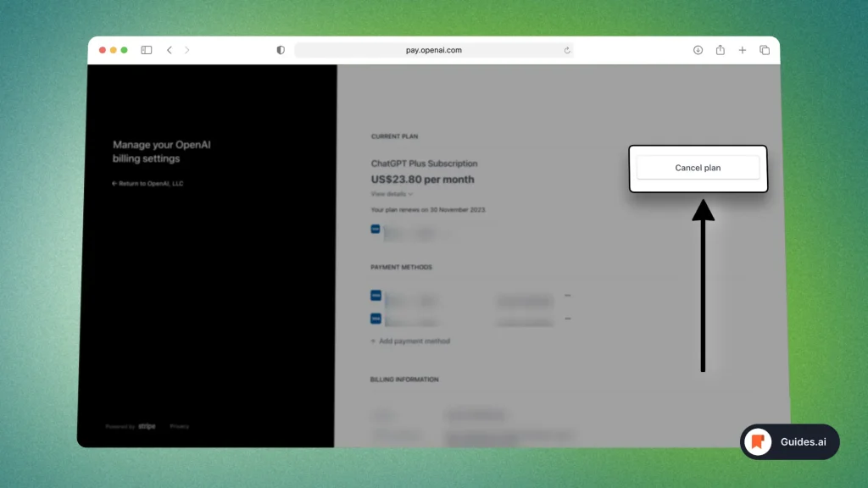Open options menu for first payment method
868x488 pixels.
(567, 296)
